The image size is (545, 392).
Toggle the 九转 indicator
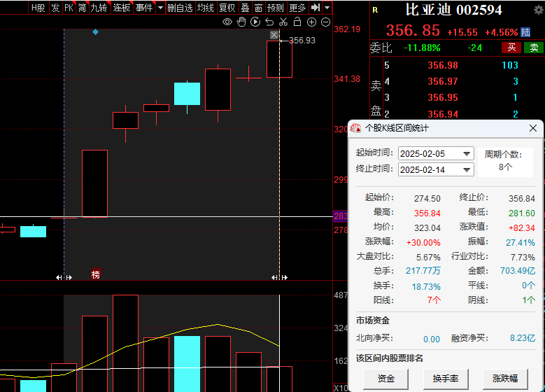coord(99,8)
